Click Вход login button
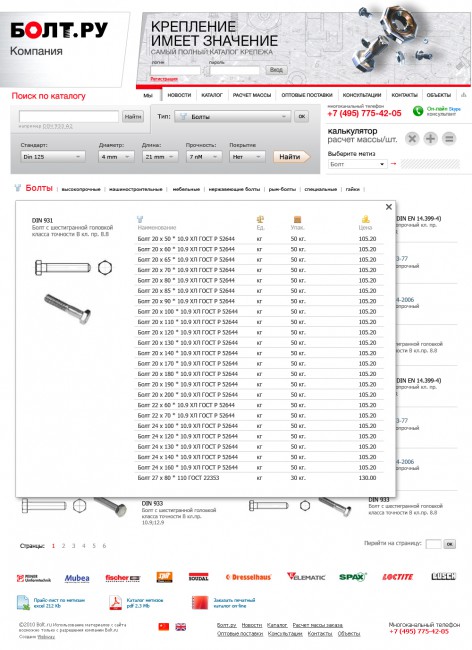The width and height of the screenshot is (472, 650). click(276, 70)
